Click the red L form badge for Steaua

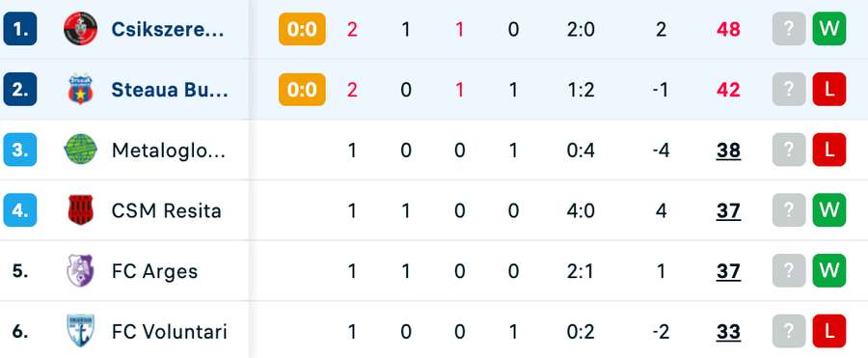click(829, 89)
